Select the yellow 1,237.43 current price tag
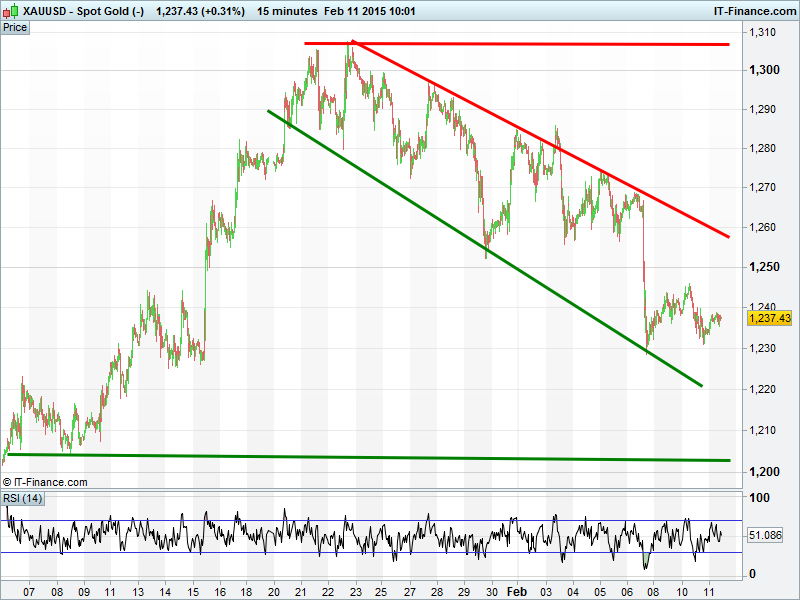The width and height of the screenshot is (800, 600). pyautogui.click(x=769, y=318)
